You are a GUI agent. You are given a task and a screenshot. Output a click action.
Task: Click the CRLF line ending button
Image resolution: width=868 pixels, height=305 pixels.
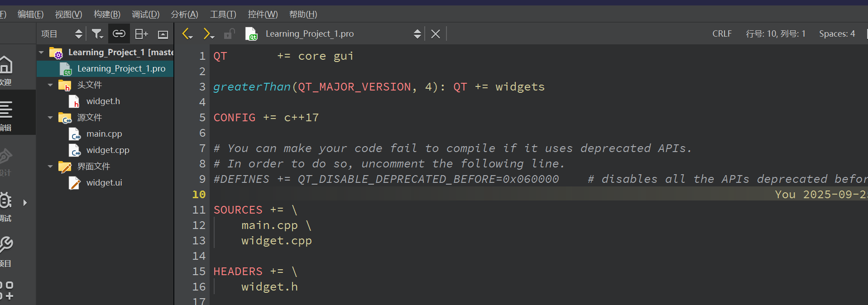[722, 34]
